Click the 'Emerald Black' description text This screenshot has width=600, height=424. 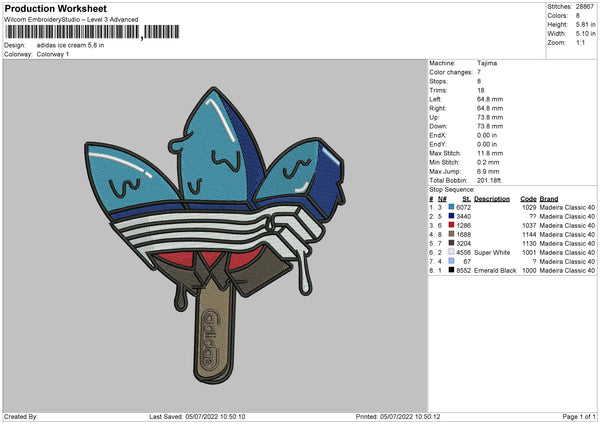(495, 271)
